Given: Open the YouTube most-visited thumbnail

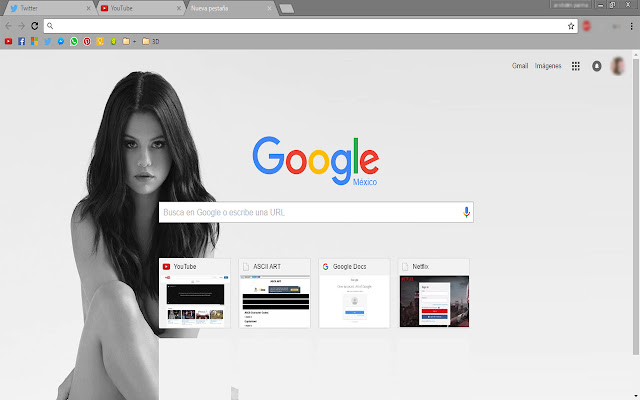Looking at the screenshot, I should point(195,293).
